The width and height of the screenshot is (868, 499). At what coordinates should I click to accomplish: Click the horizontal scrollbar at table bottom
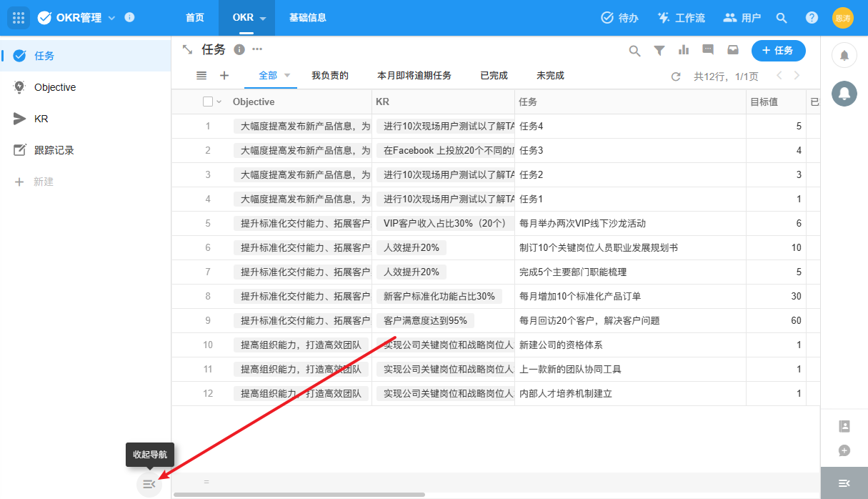(x=299, y=495)
